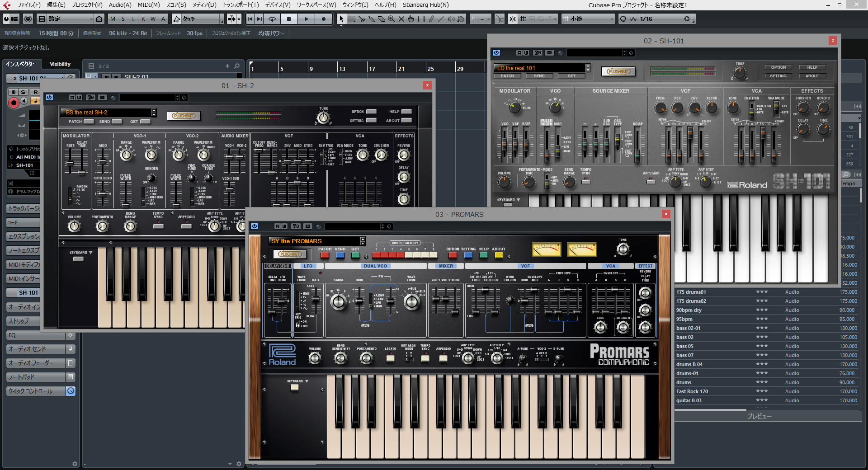Select the Color paint bucket tool
The image size is (868, 470).
[461, 19]
